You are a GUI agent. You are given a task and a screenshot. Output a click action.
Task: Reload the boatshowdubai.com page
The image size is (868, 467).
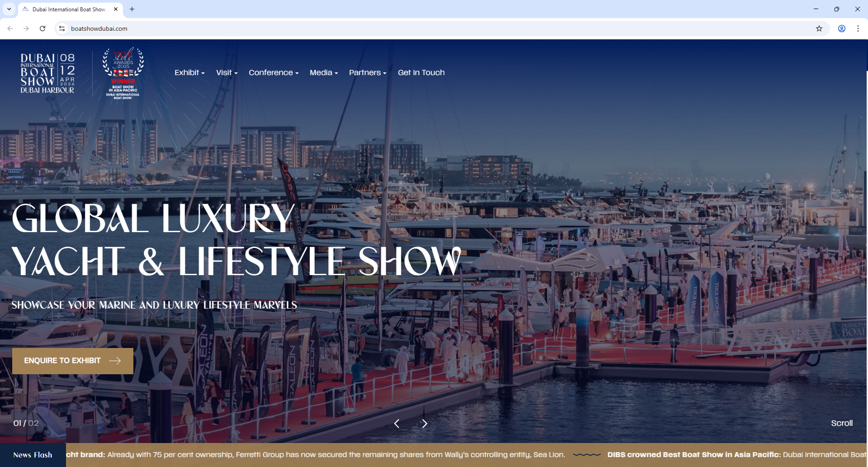tap(42, 28)
